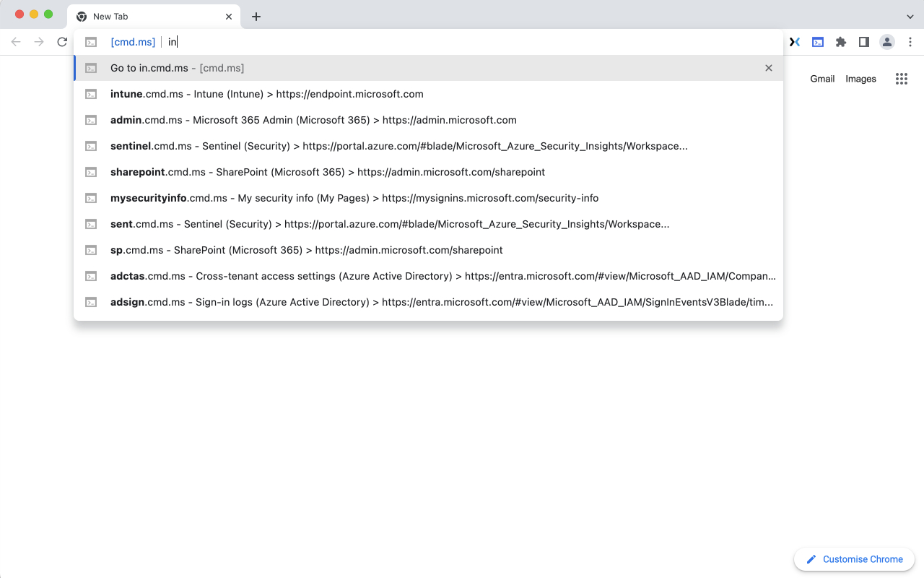
Task: Open the tab search dropdown chevron
Action: (x=909, y=16)
